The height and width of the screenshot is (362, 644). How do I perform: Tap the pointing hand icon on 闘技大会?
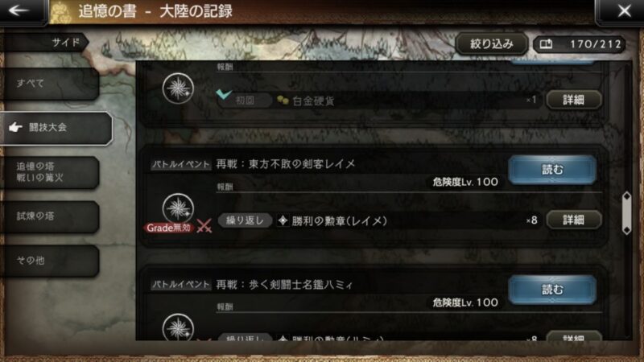(15, 128)
